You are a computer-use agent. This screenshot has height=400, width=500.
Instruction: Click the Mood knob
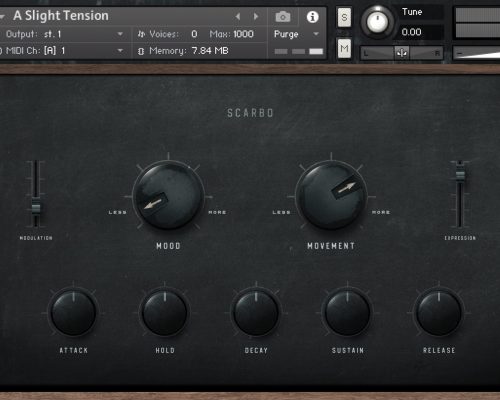168,196
